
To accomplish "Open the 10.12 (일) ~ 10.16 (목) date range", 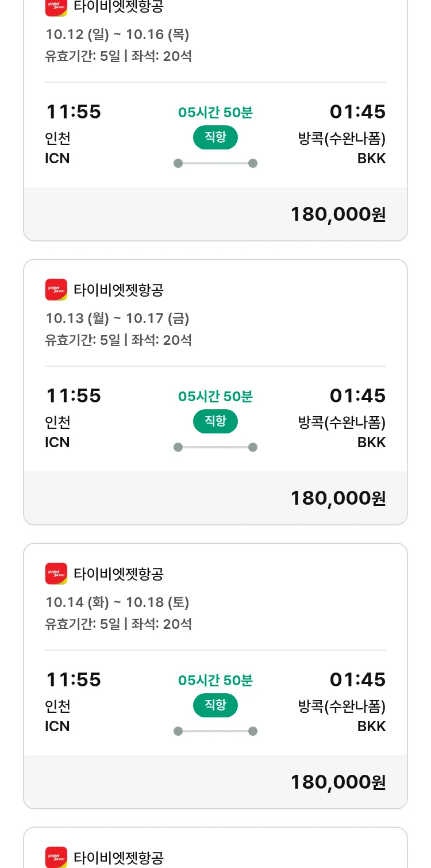I will [117, 34].
